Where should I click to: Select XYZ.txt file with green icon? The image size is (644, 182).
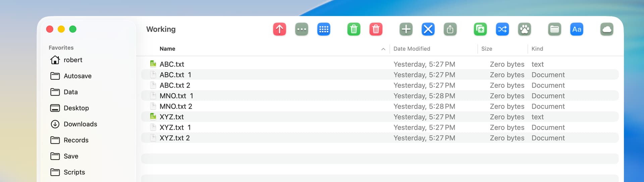(x=171, y=117)
